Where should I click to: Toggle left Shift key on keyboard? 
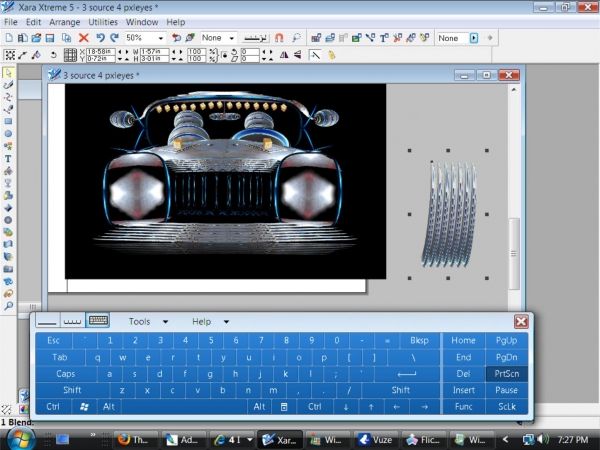point(72,390)
